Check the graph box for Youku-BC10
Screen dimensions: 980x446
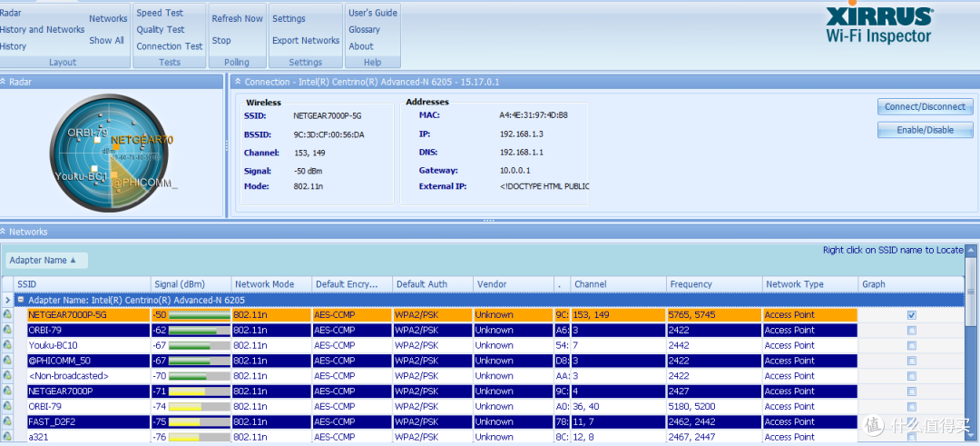click(912, 345)
